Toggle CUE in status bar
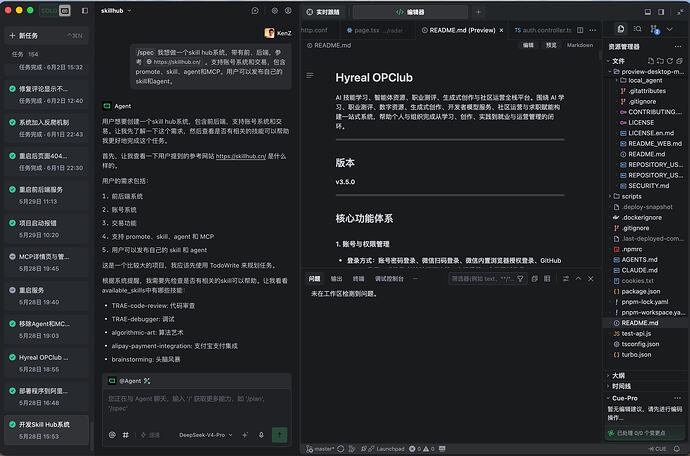Image resolution: width=690 pixels, height=456 pixels. (x=657, y=449)
